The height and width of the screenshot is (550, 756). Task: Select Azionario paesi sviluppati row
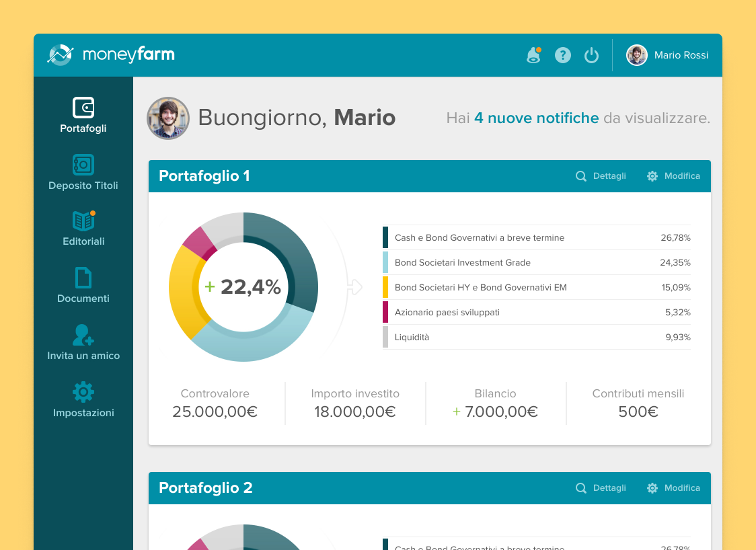click(537, 312)
